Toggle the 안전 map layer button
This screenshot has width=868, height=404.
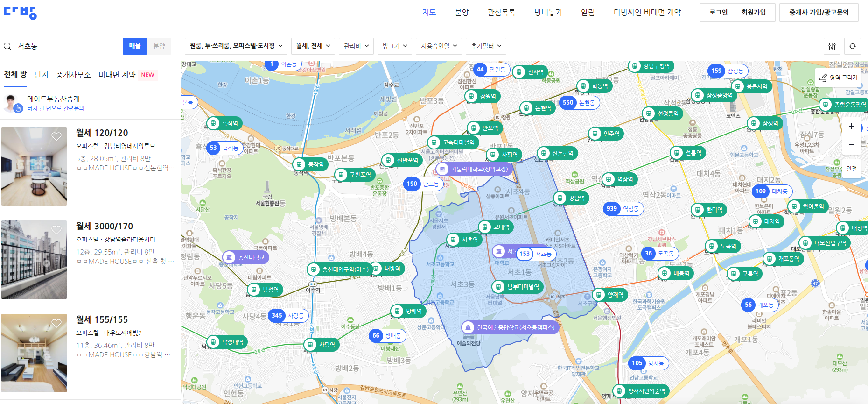(852, 169)
